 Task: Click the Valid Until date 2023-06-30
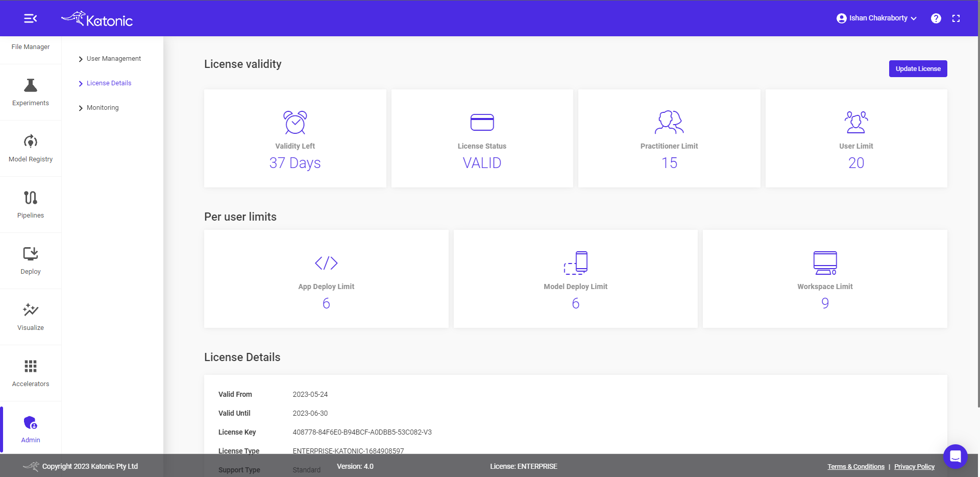pos(310,413)
